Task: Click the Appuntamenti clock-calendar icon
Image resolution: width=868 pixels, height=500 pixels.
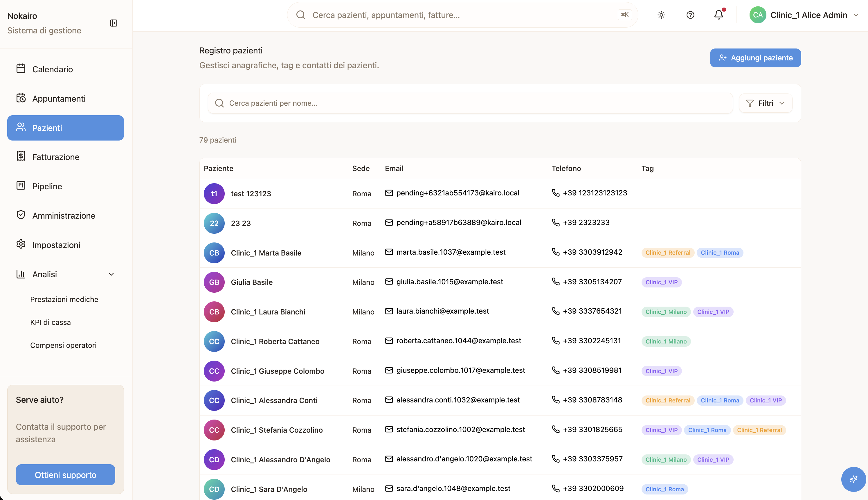Action: pyautogui.click(x=21, y=98)
